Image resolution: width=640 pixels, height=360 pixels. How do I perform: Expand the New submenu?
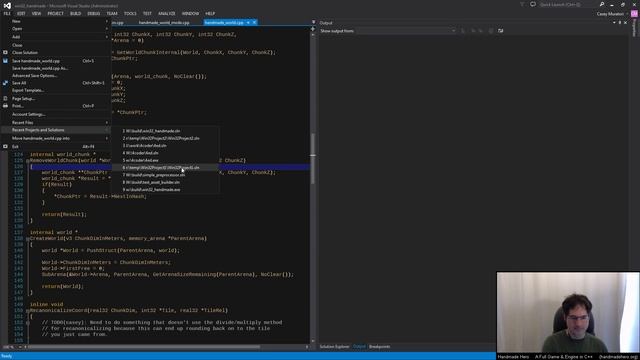(56, 21)
